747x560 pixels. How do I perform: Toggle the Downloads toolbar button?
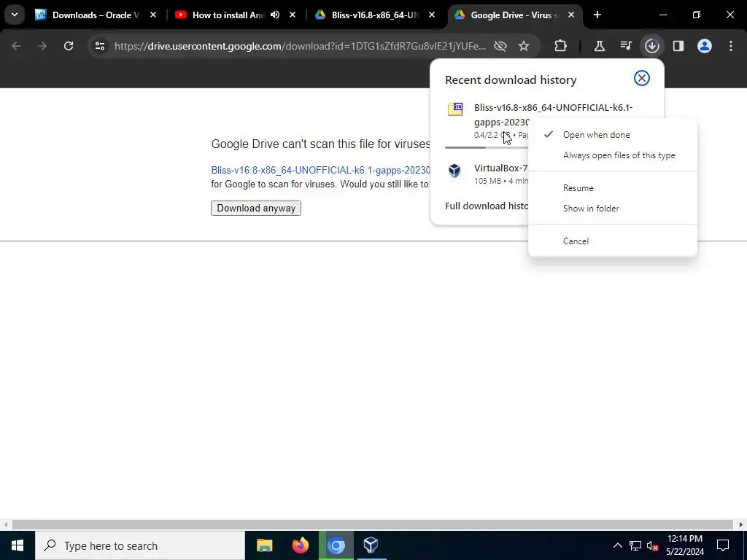[651, 46]
